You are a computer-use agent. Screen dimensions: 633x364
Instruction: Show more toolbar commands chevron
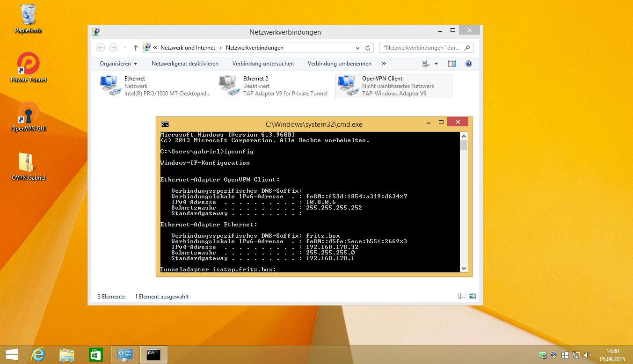click(384, 64)
